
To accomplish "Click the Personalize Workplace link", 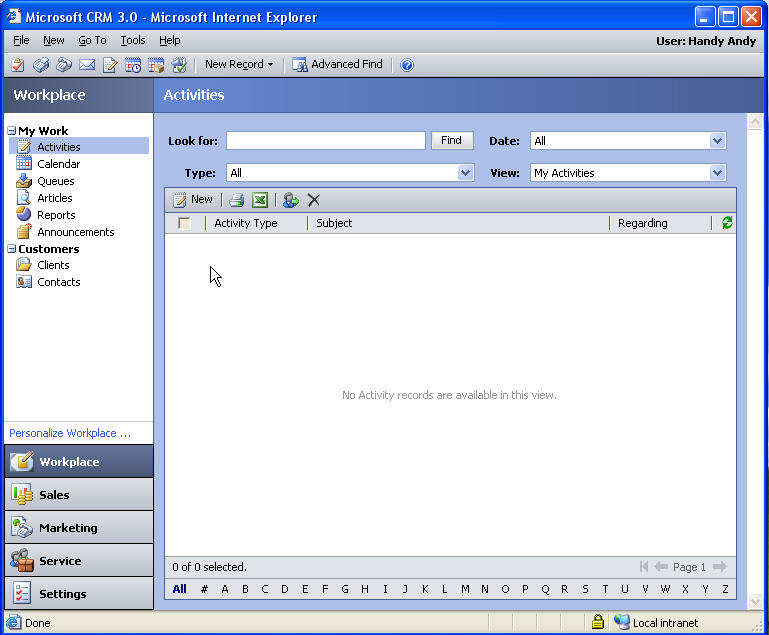I will click(x=70, y=433).
